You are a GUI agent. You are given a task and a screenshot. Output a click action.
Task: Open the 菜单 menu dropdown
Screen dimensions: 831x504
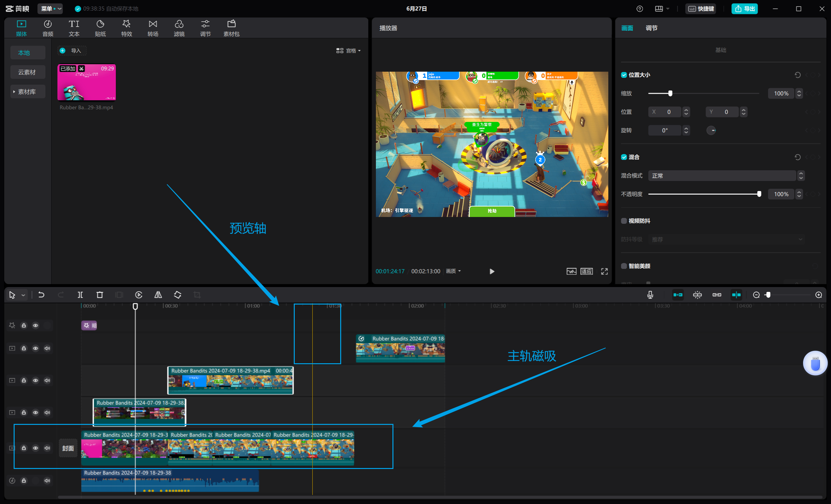(x=50, y=9)
